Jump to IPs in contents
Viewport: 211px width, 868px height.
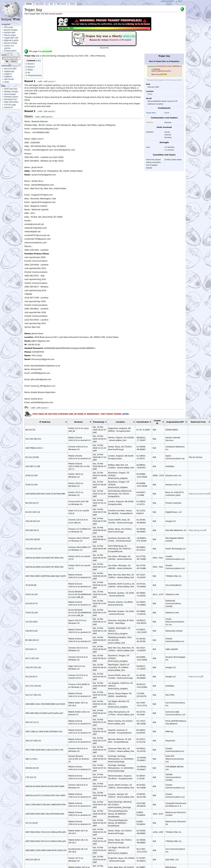point(28,72)
